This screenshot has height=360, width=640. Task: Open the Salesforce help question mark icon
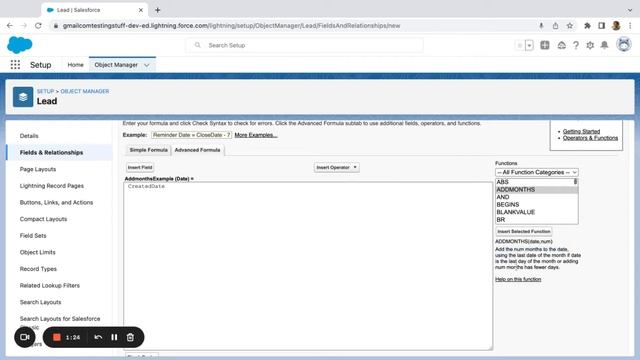pos(576,45)
